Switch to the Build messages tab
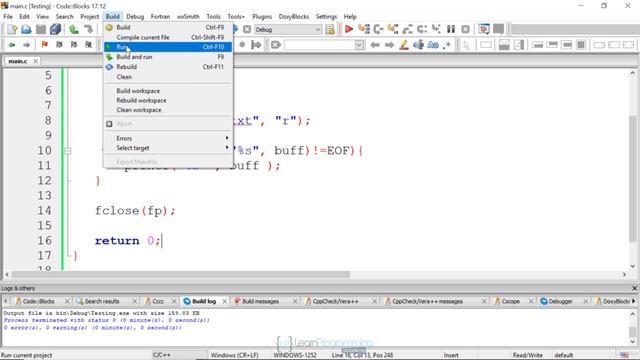The width and height of the screenshot is (640, 360). click(260, 301)
